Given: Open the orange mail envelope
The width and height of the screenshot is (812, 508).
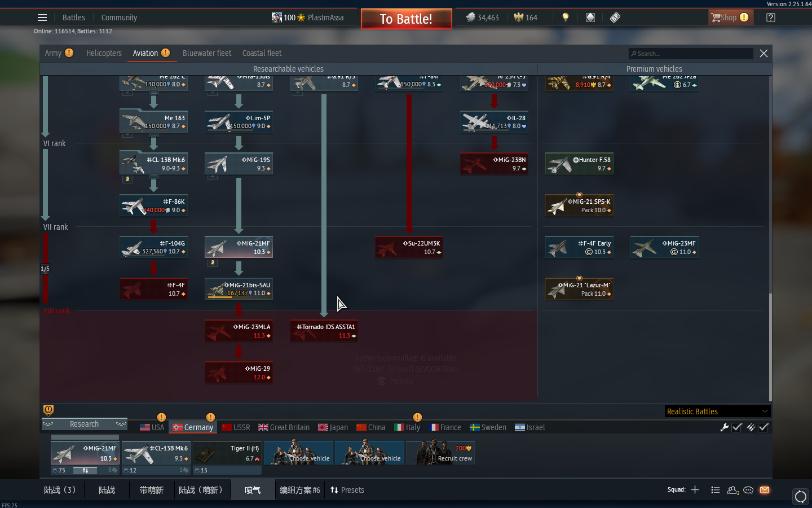Looking at the screenshot, I should tap(765, 490).
